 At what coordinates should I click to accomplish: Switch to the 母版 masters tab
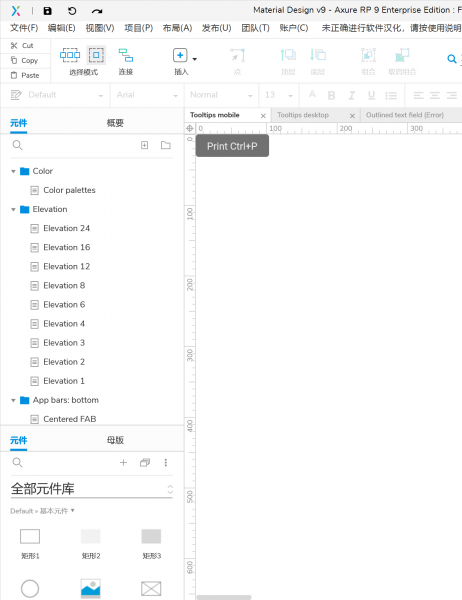[x=115, y=440]
